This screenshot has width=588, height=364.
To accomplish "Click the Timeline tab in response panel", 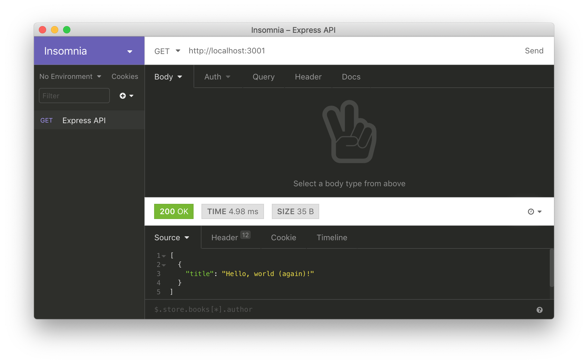I will pyautogui.click(x=332, y=237).
